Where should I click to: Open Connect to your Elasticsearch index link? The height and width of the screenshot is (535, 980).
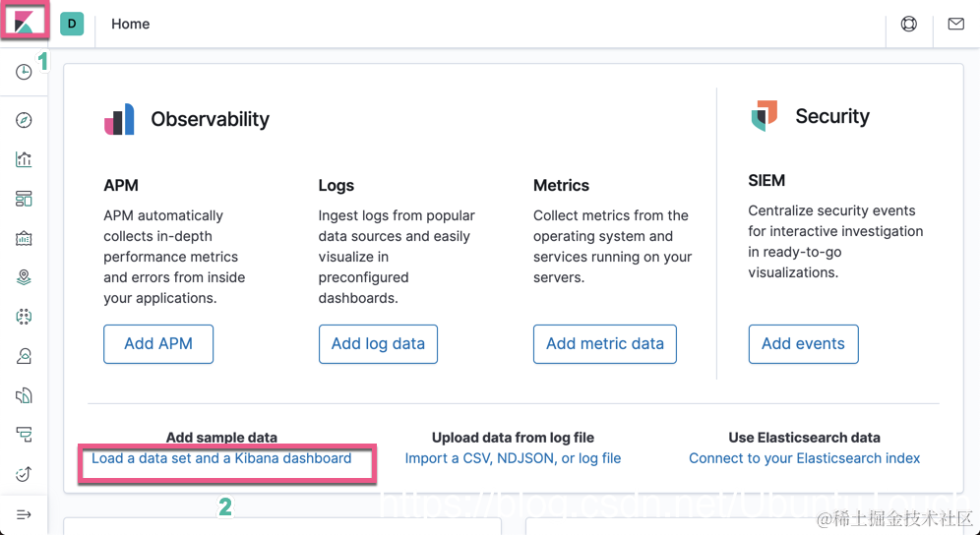coord(805,458)
